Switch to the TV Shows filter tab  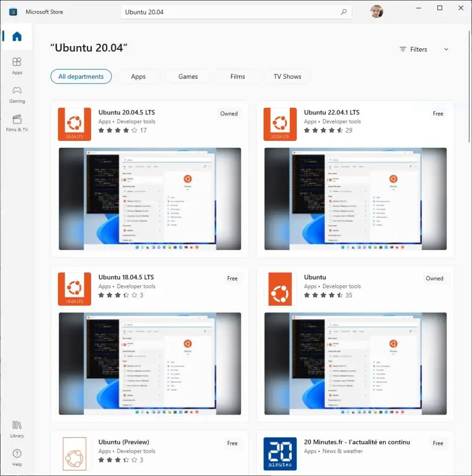287,77
